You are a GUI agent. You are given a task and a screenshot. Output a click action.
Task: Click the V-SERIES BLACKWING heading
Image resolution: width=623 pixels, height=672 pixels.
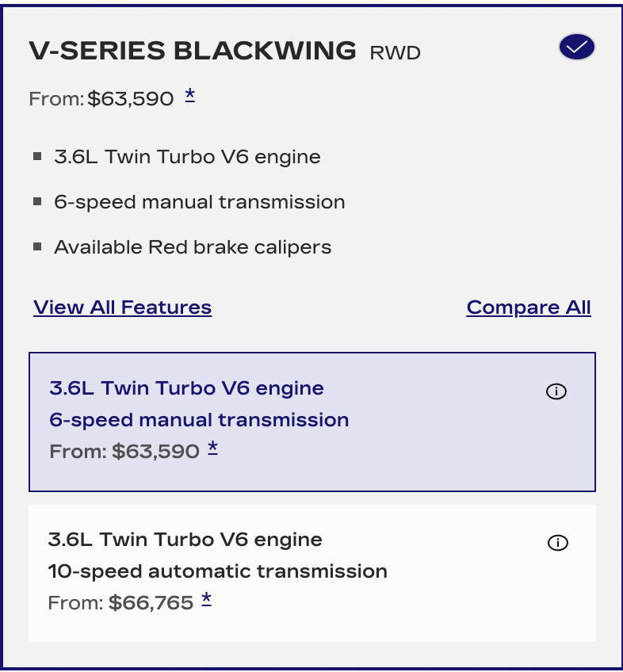click(193, 51)
